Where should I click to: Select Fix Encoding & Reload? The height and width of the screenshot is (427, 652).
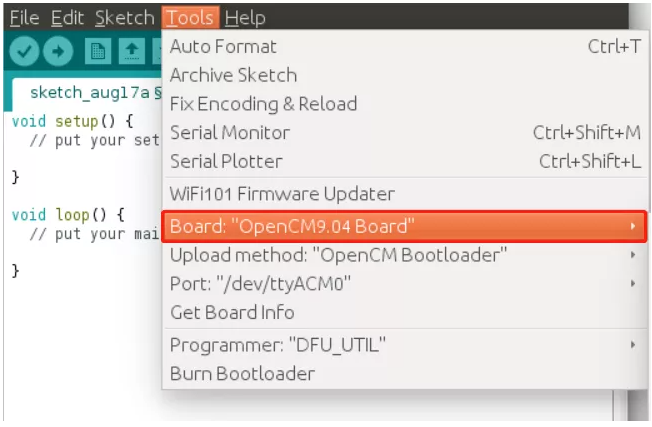coord(263,104)
